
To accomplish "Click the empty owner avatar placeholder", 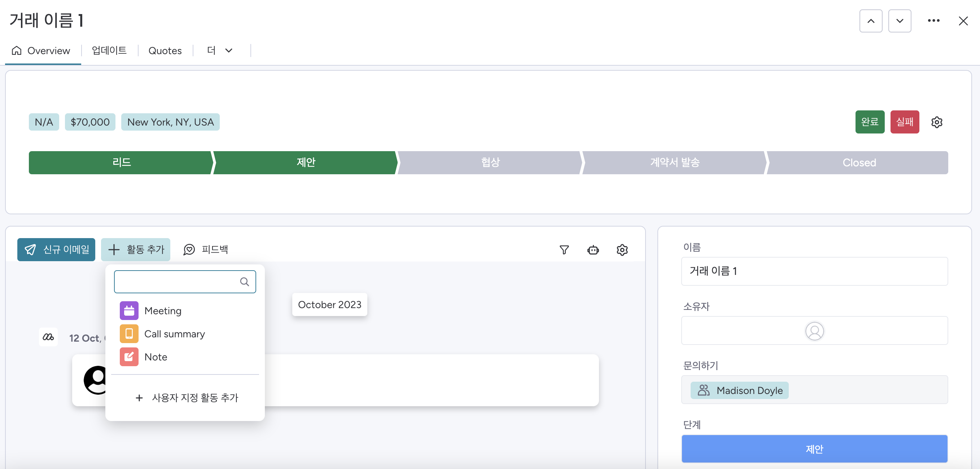I will click(814, 330).
